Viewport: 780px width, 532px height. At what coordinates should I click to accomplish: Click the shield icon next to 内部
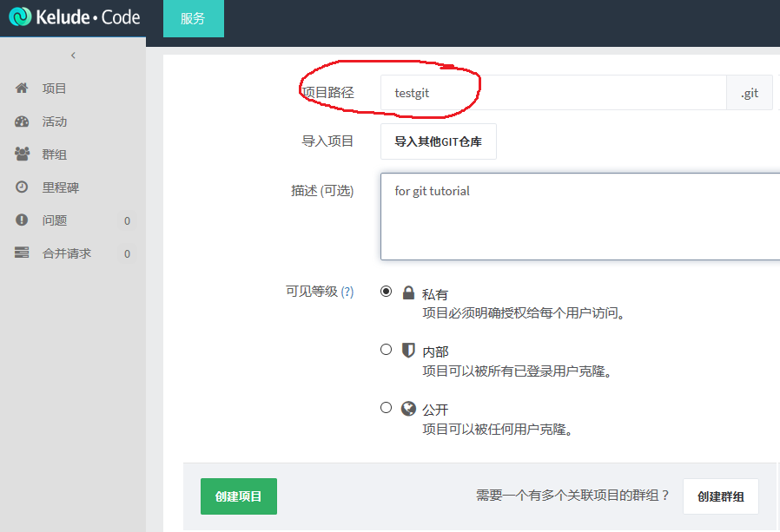click(408, 350)
